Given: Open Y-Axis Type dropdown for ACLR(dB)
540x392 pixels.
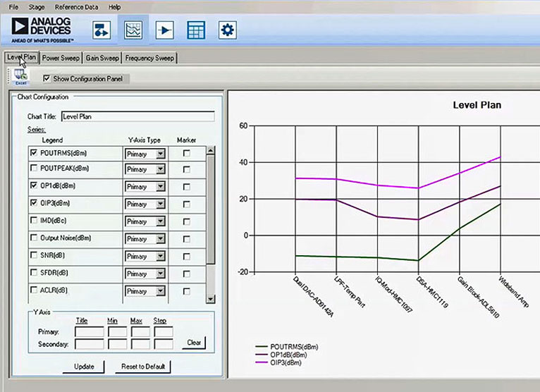Looking at the screenshot, I should tap(160, 290).
